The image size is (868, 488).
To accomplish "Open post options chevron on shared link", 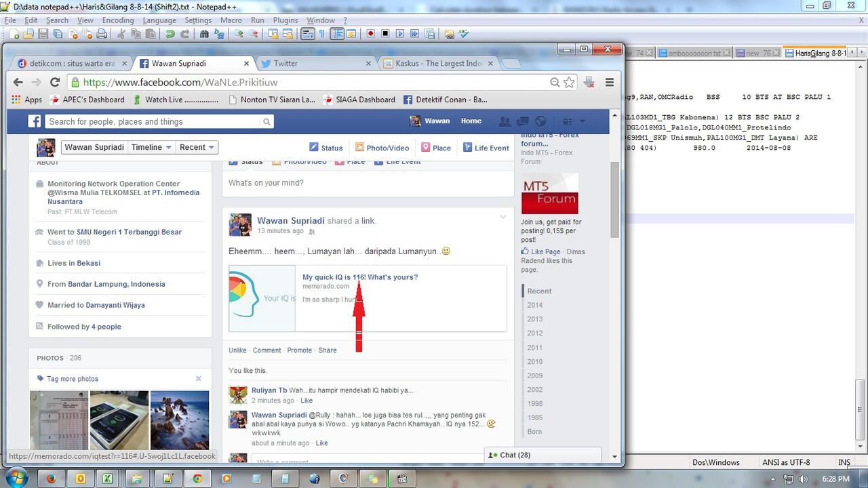I will (x=503, y=217).
